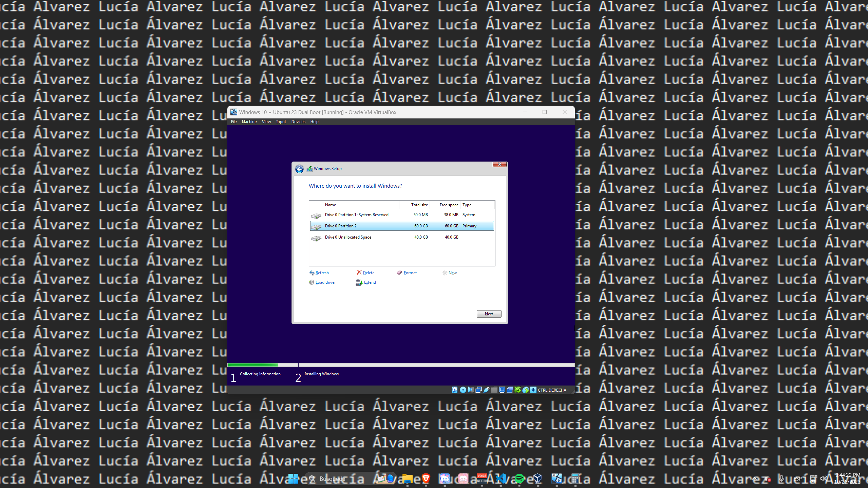Viewport: 868px width, 488px height.
Task: Open the Machine menu in VirtualBox
Action: pyautogui.click(x=249, y=121)
